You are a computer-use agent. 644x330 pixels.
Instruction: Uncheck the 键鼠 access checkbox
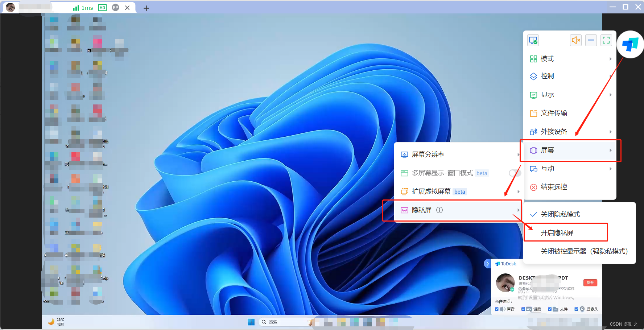[x=523, y=309]
